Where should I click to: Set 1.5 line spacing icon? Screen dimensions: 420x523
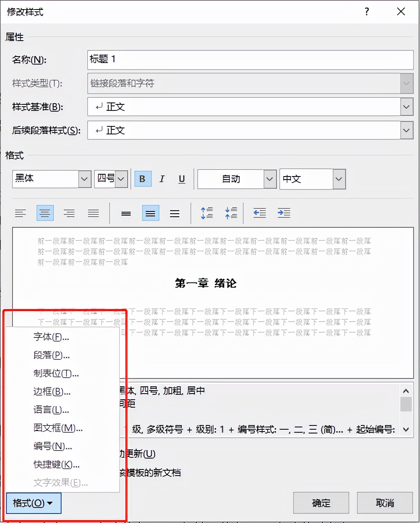150,213
